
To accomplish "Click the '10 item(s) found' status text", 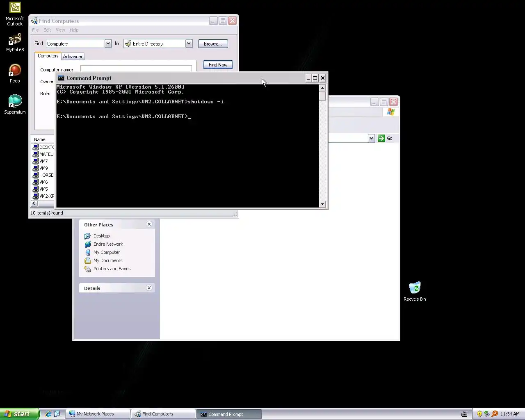I will [47, 213].
